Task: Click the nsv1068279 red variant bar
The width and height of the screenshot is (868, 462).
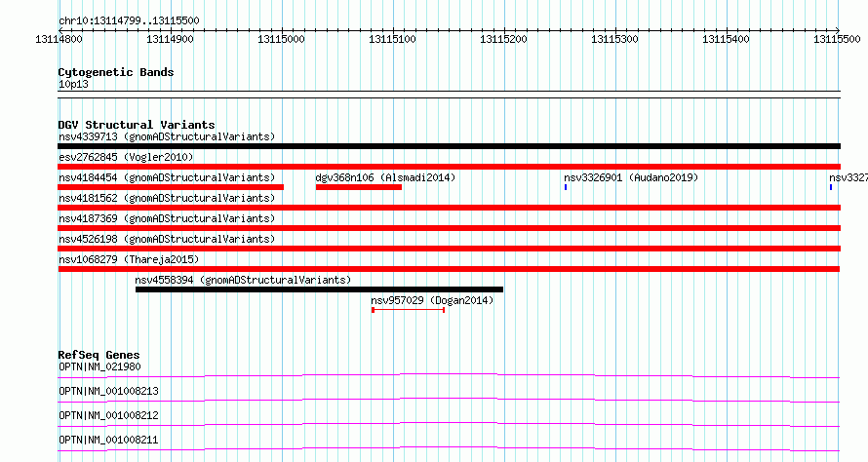Action: [x=449, y=269]
